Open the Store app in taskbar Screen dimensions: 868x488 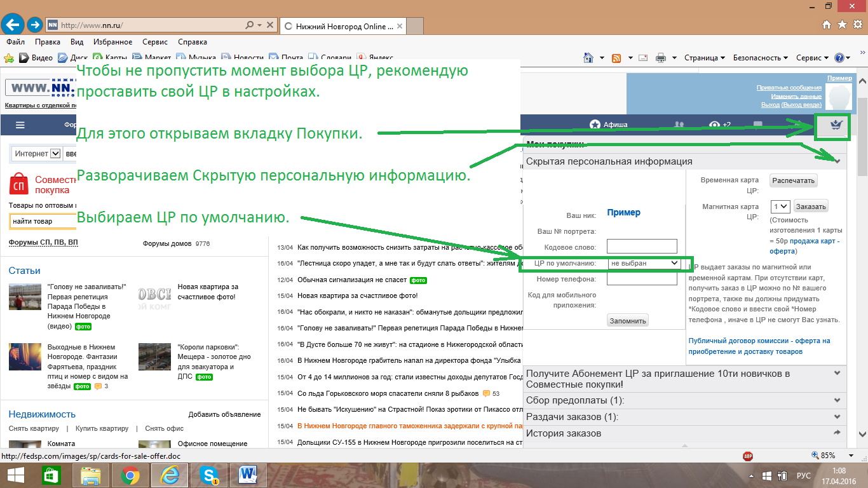point(50,475)
